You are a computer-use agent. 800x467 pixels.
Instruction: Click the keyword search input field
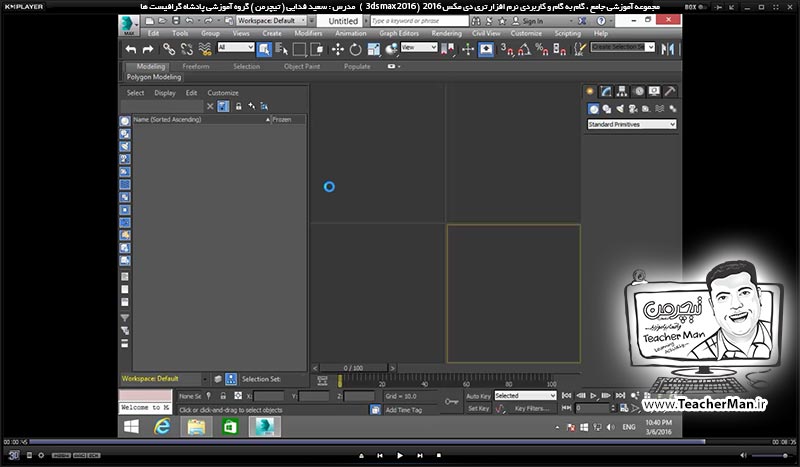click(x=419, y=21)
